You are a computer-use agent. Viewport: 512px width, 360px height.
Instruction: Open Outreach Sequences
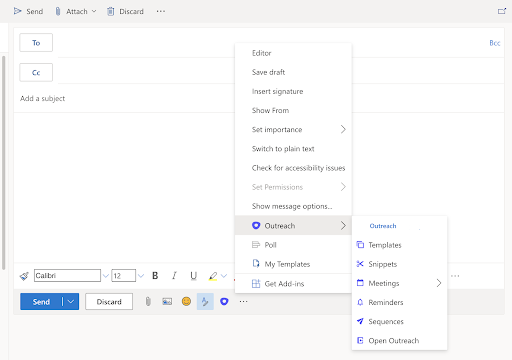point(399,321)
